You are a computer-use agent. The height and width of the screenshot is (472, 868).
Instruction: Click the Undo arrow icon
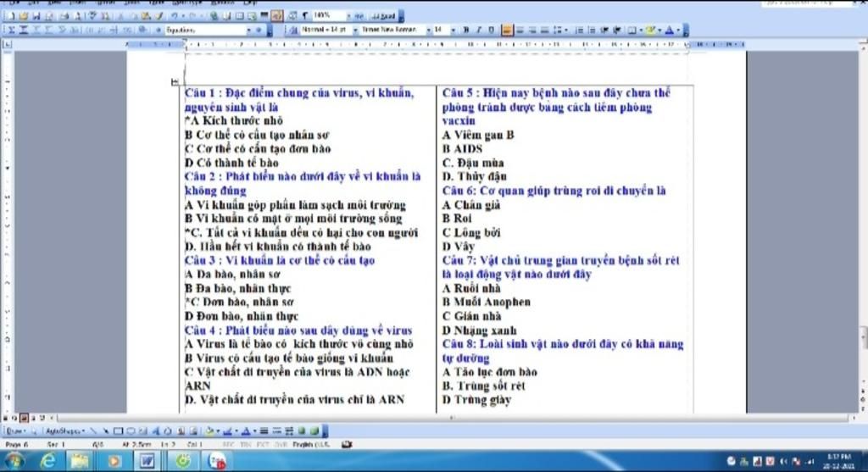[175, 16]
